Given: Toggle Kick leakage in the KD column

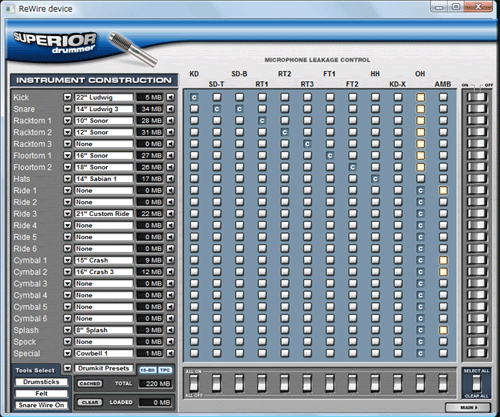Looking at the screenshot, I should tap(194, 97).
